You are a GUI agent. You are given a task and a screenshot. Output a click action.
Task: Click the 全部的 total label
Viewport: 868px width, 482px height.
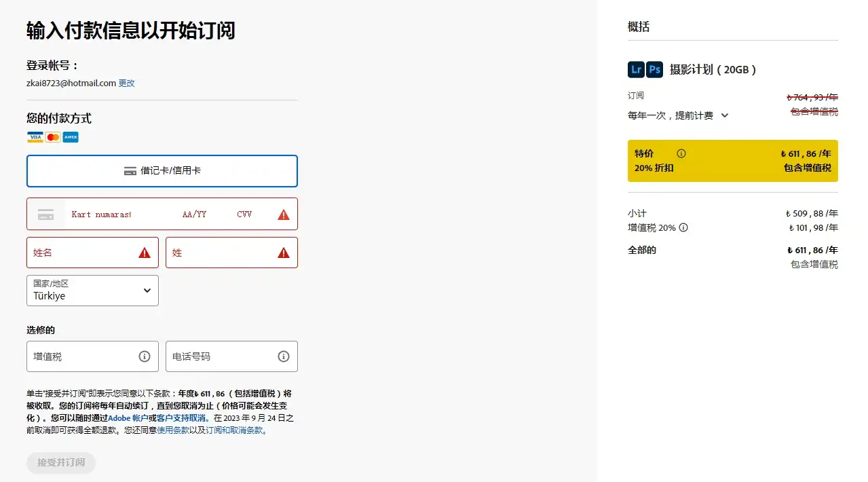(642, 250)
